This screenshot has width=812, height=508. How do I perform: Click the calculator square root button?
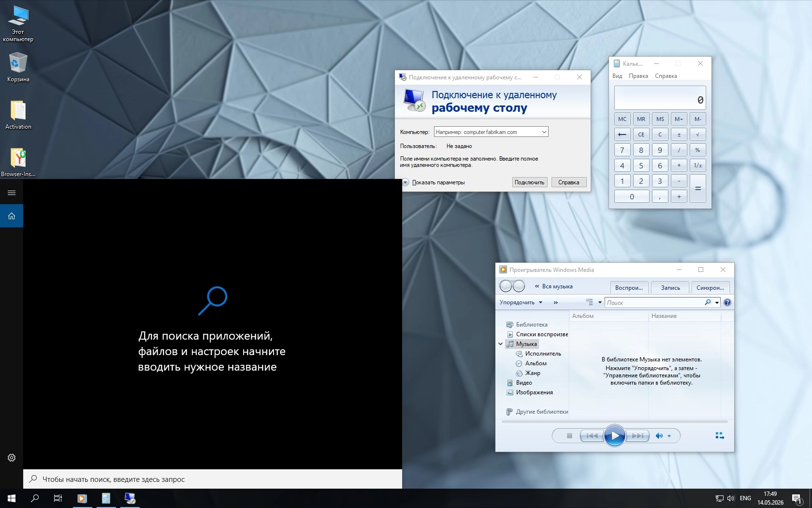tap(697, 134)
